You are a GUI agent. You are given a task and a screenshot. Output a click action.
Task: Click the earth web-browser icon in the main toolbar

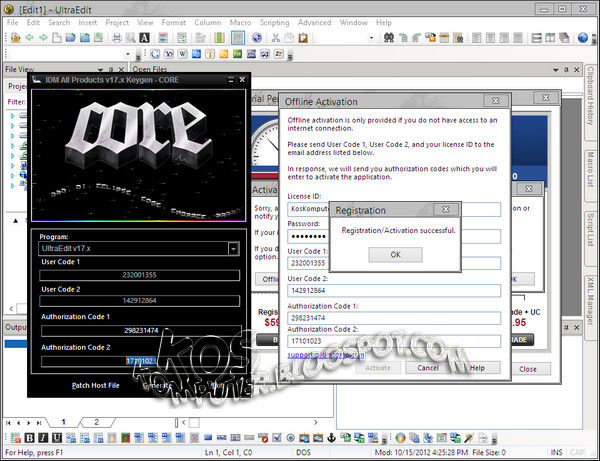point(257,37)
